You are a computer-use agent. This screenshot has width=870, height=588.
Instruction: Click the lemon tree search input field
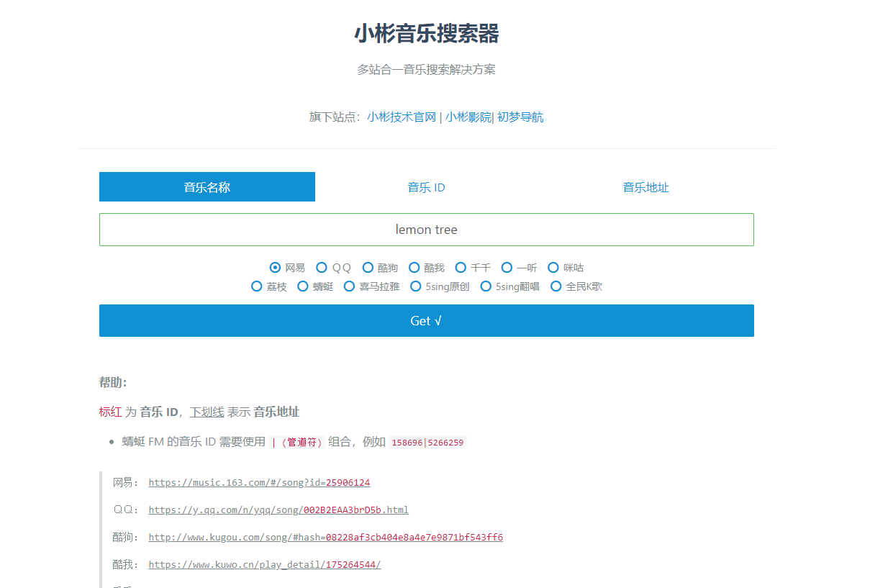426,229
